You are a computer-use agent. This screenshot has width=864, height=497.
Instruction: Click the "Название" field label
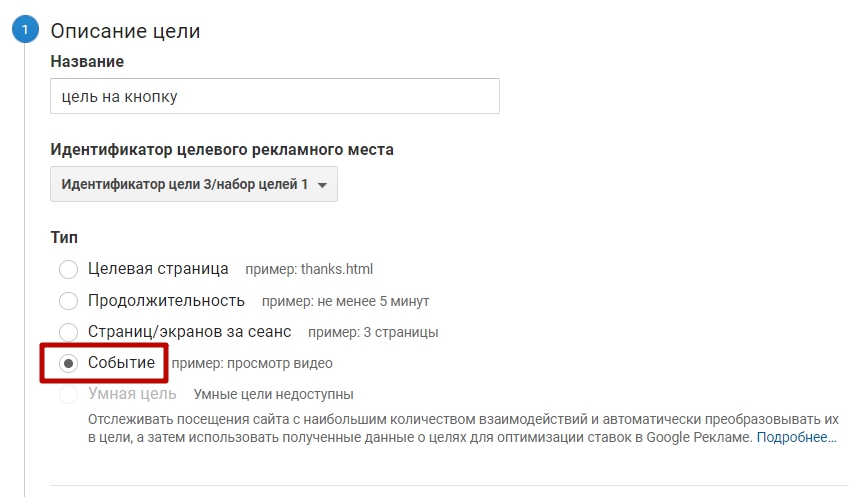click(87, 62)
